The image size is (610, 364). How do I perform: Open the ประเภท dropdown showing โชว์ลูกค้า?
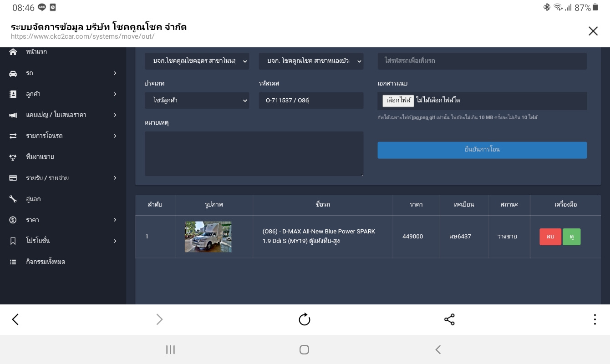point(197,101)
